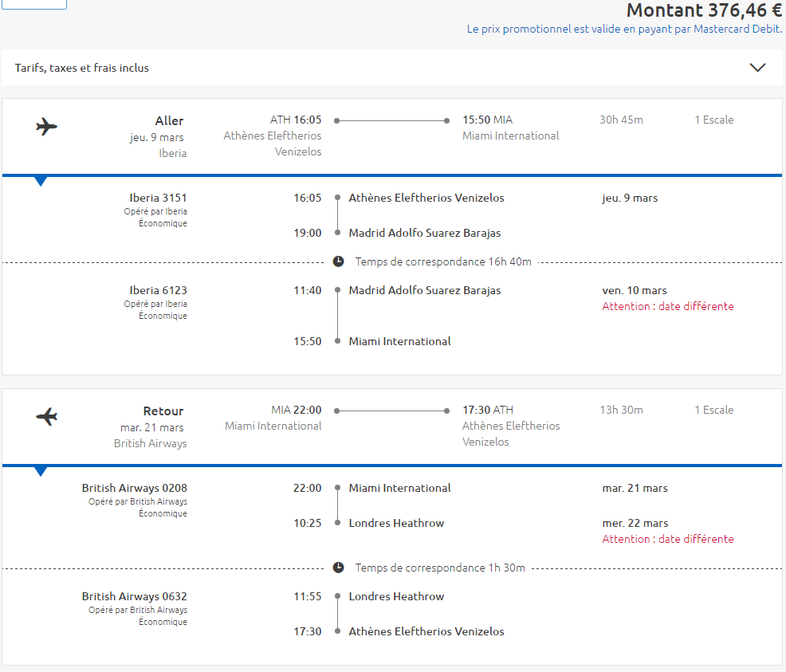This screenshot has height=672, width=786.
Task: Click 'MIA 22:00' return departure
Action: point(297,410)
